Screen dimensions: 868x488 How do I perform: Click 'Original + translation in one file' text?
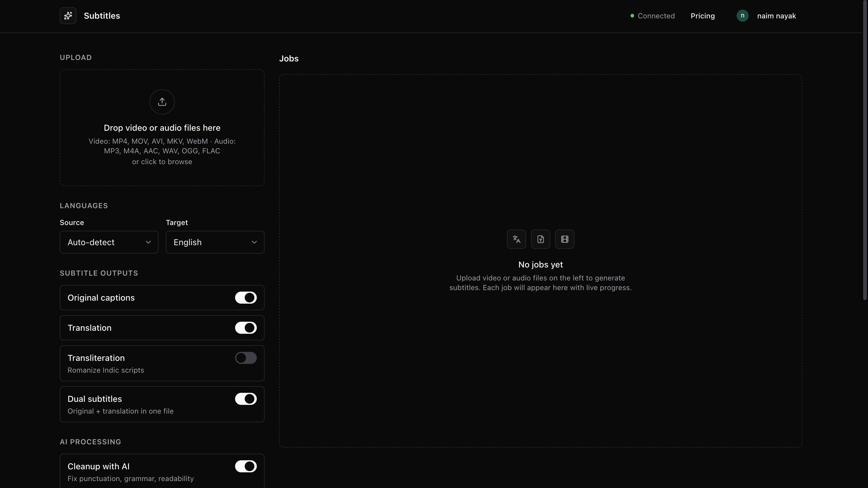coord(121,411)
